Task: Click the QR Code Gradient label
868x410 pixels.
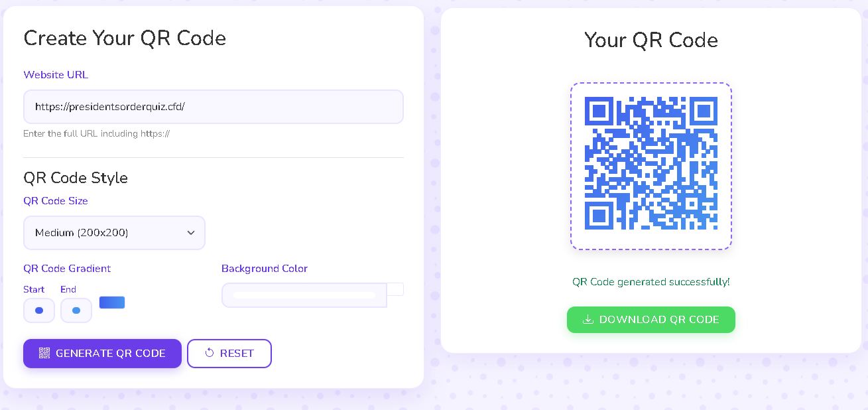Action: (x=67, y=269)
